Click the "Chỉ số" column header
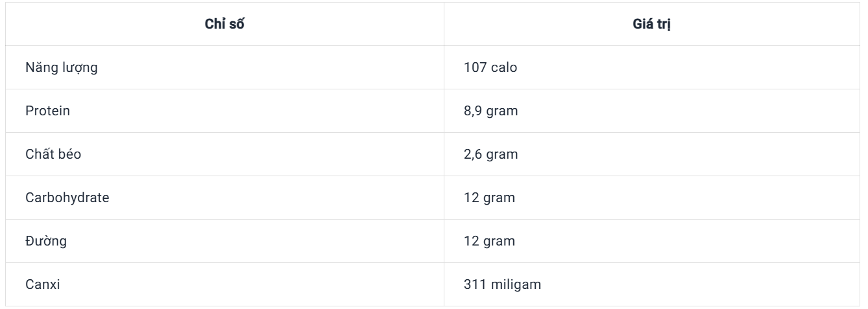868x309 pixels. 225,25
